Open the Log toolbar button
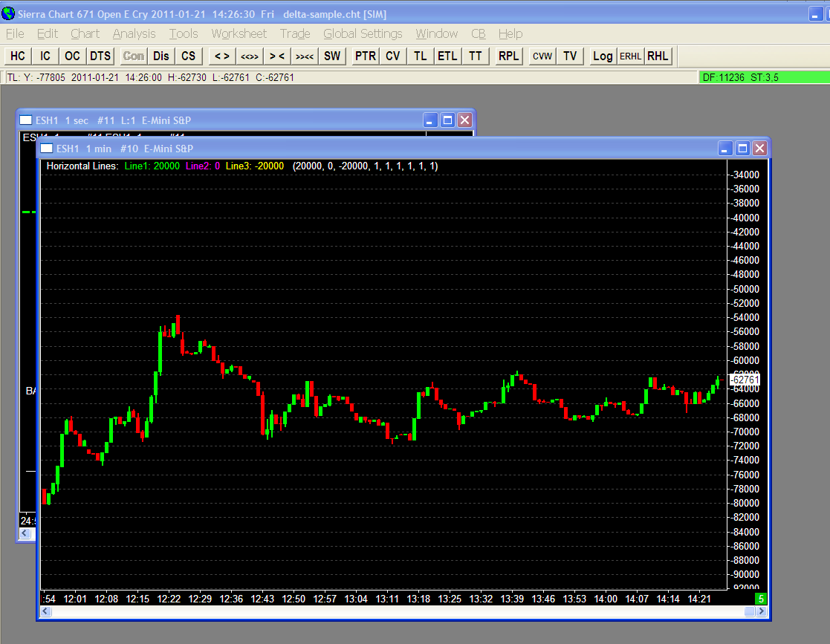This screenshot has width=830, height=644. (x=603, y=56)
